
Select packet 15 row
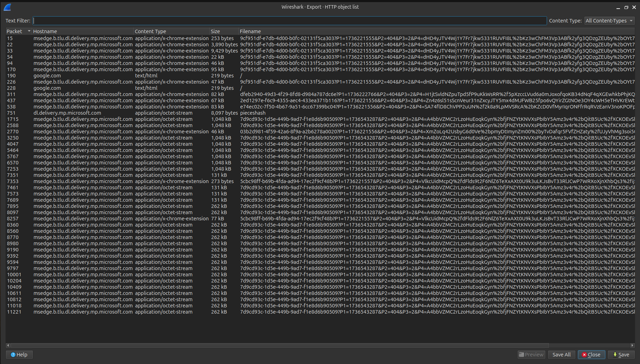click(320, 38)
